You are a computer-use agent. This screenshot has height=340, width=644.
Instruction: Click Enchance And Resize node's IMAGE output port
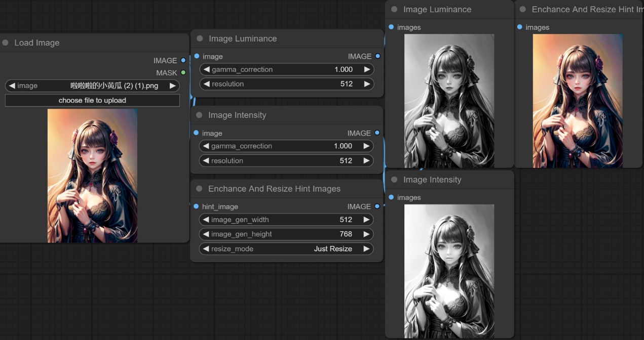pyautogui.click(x=377, y=206)
